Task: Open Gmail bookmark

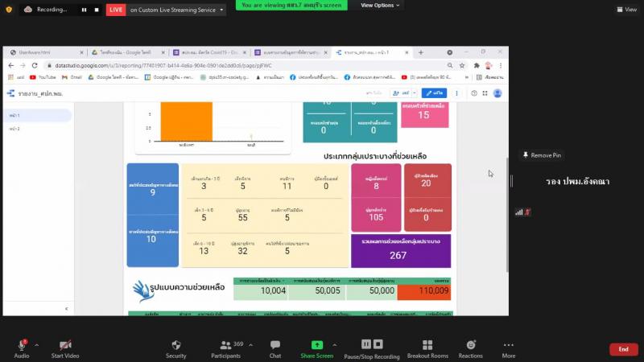Action: coord(72,77)
